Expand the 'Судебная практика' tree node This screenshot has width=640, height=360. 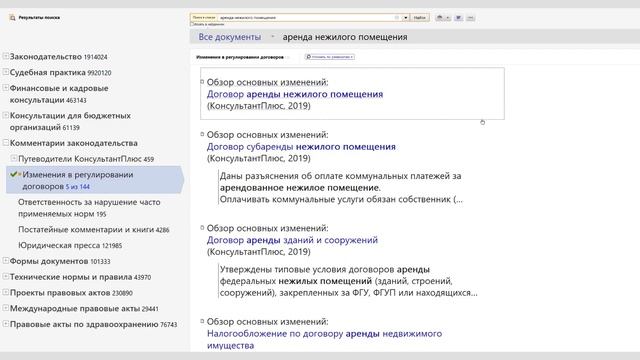pyautogui.click(x=6, y=72)
